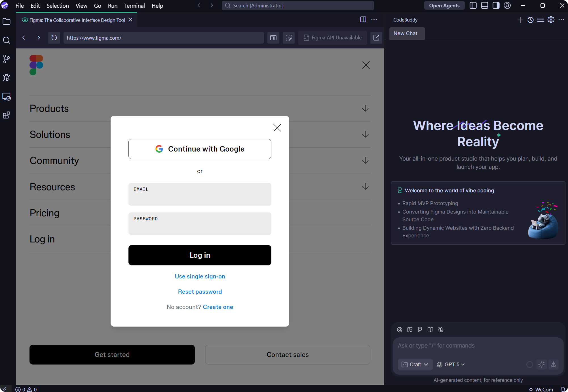Open the Explorer folder icon in sidebar
This screenshot has width=568, height=392.
[x=7, y=22]
